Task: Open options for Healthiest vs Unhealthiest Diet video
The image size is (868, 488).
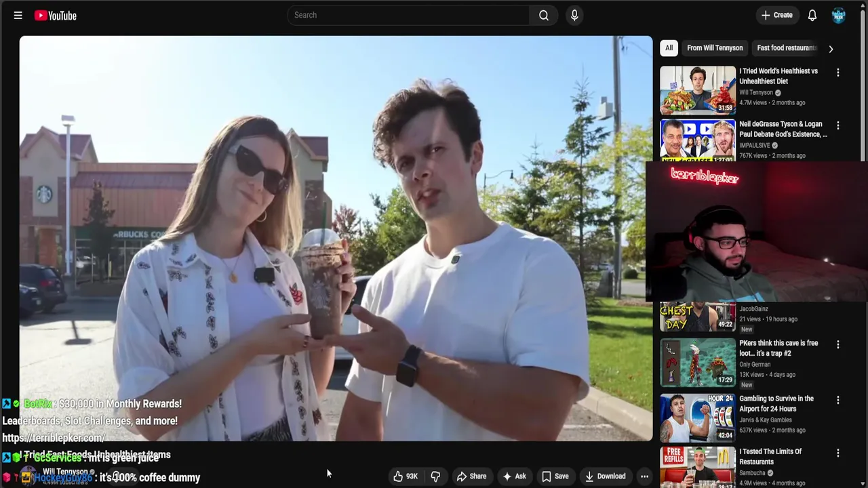Action: coord(838,73)
